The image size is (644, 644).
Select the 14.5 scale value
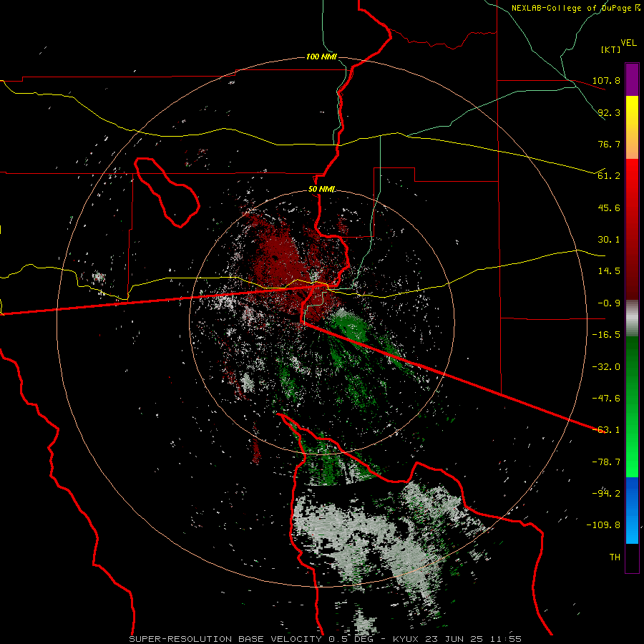pyautogui.click(x=609, y=271)
